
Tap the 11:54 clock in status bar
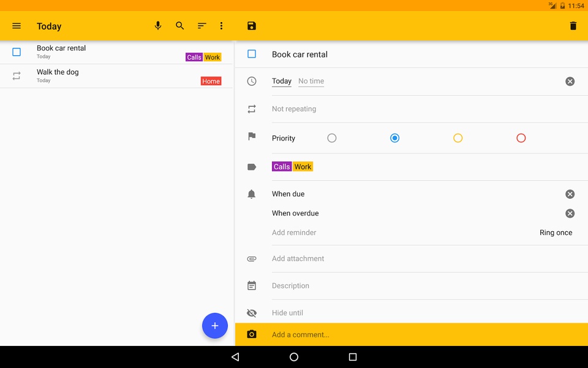[576, 6]
